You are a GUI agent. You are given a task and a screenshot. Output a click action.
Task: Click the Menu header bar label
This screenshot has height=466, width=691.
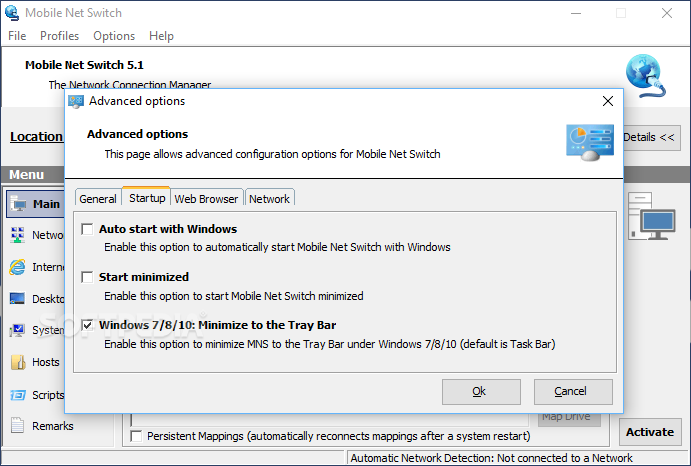point(26,175)
